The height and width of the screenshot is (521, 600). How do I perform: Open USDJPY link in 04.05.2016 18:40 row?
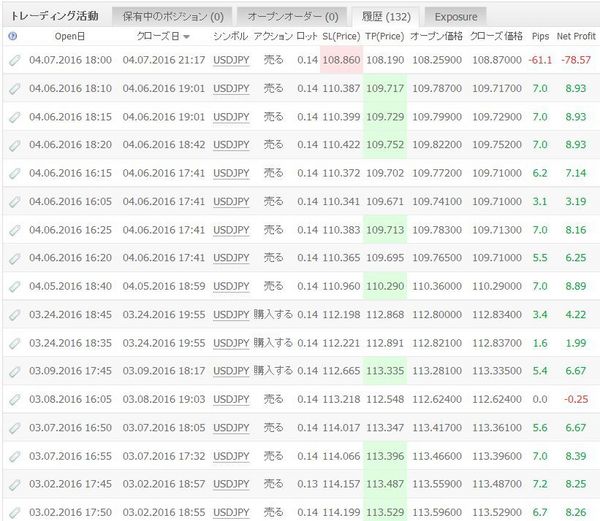point(231,287)
